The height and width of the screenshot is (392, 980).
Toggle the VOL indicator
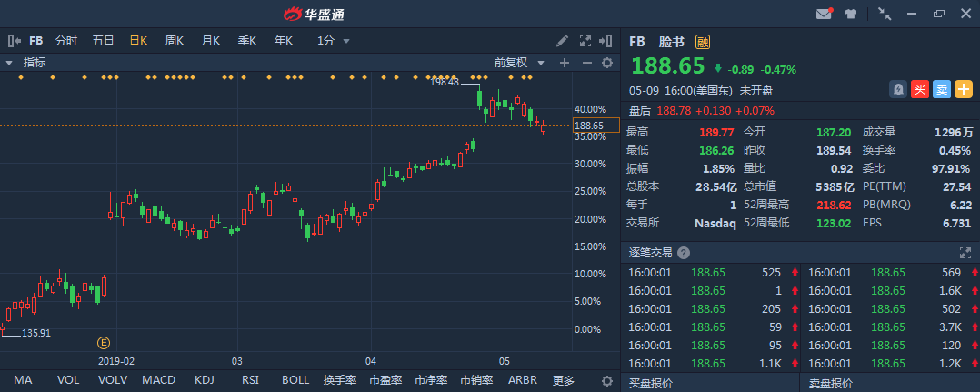point(68,380)
